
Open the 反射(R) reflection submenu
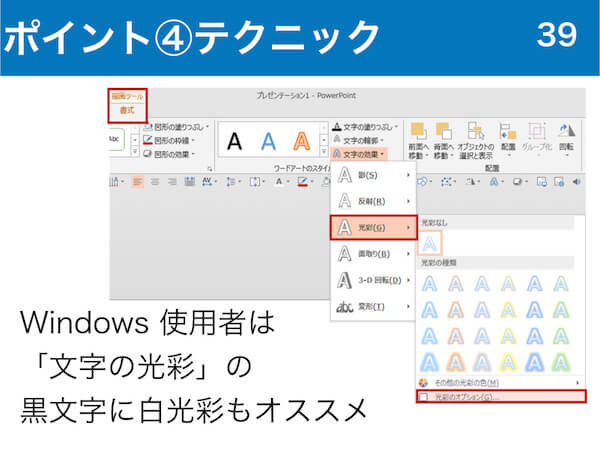click(x=373, y=201)
